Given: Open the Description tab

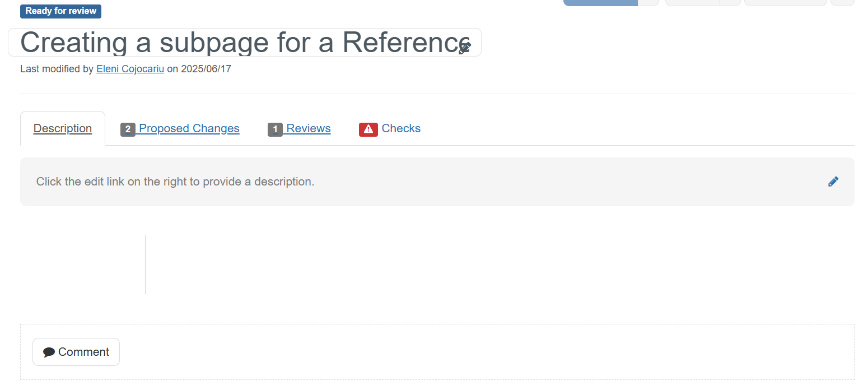Looking at the screenshot, I should click(x=63, y=128).
